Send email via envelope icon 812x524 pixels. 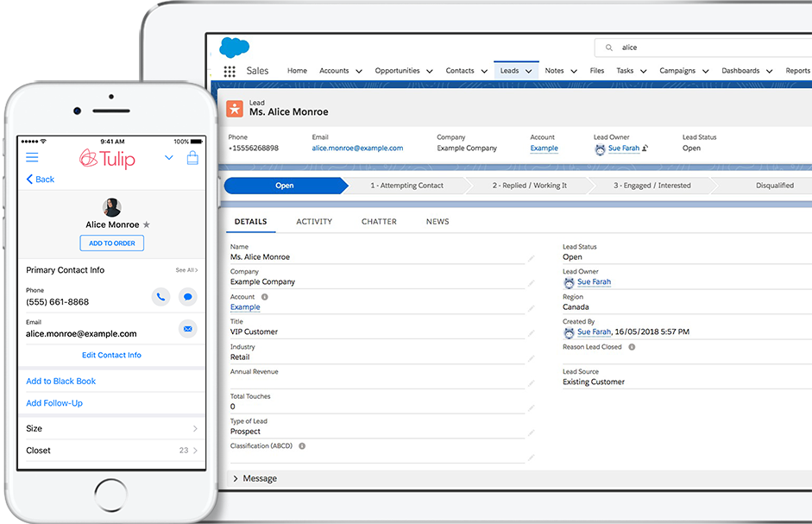(x=188, y=329)
